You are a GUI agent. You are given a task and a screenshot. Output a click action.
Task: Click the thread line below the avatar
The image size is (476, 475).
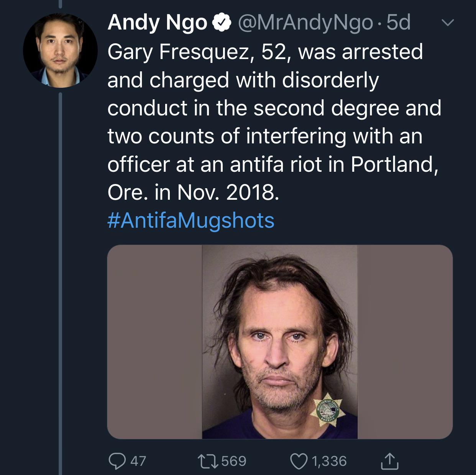pyautogui.click(x=61, y=268)
